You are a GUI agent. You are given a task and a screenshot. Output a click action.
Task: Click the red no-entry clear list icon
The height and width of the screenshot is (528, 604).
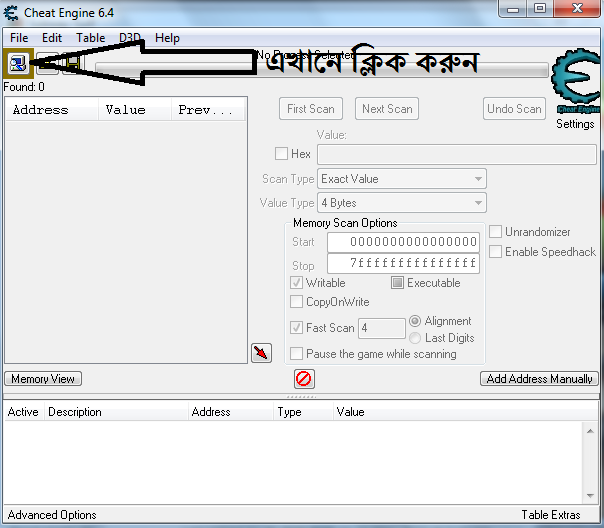pos(304,379)
